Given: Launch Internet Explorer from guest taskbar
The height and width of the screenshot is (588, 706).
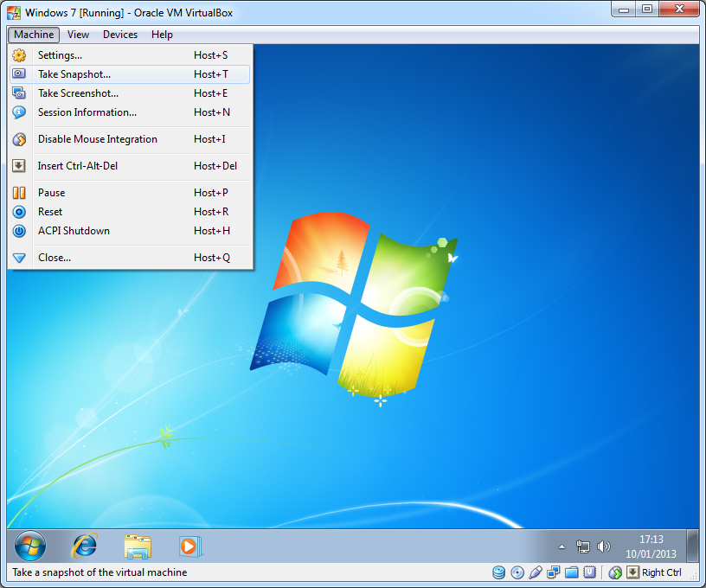Looking at the screenshot, I should click(85, 545).
